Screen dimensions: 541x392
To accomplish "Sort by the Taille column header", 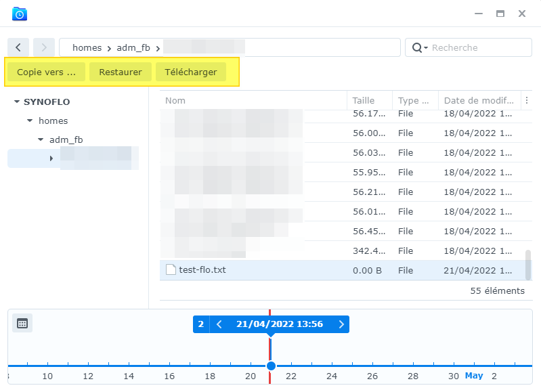I will [x=370, y=100].
